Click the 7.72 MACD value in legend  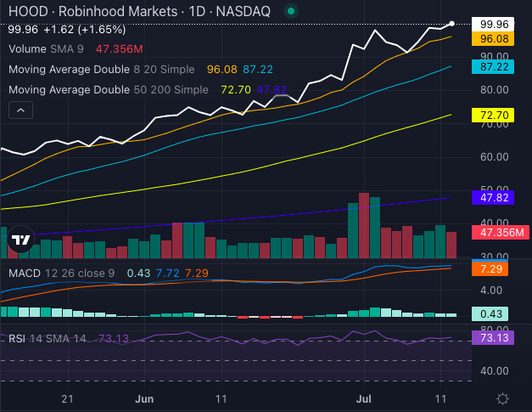tap(168, 273)
